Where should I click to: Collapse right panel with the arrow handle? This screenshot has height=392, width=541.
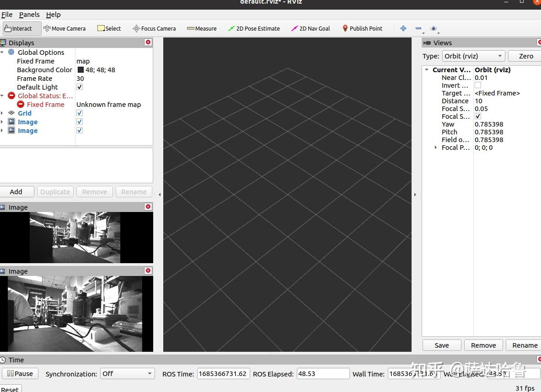(415, 195)
